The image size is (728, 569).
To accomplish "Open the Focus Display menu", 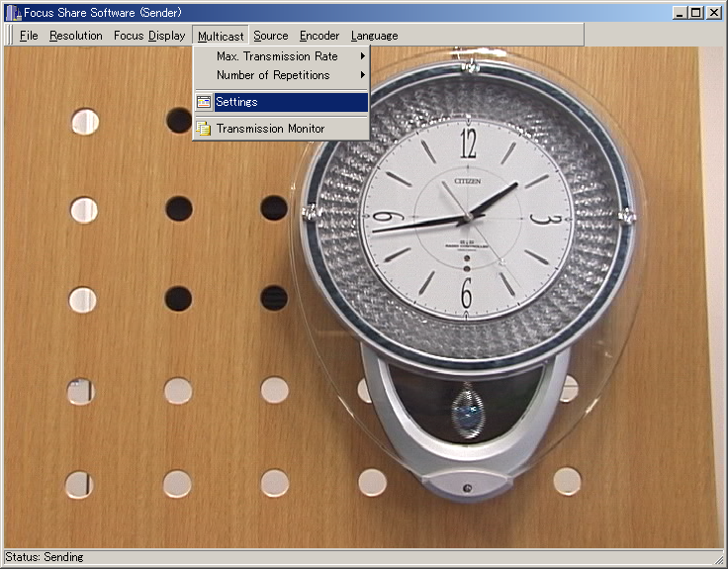I will pos(149,36).
